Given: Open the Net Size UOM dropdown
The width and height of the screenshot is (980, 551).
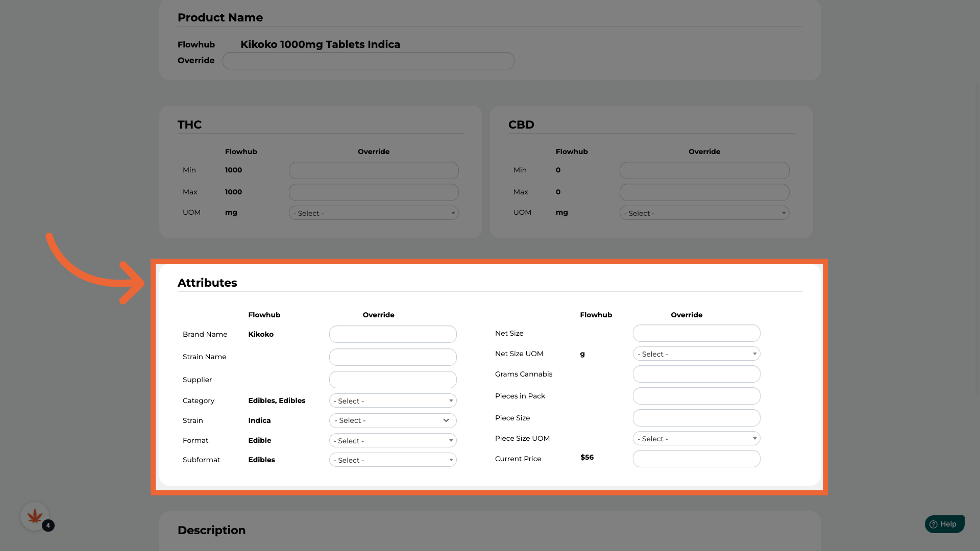Looking at the screenshot, I should [696, 354].
